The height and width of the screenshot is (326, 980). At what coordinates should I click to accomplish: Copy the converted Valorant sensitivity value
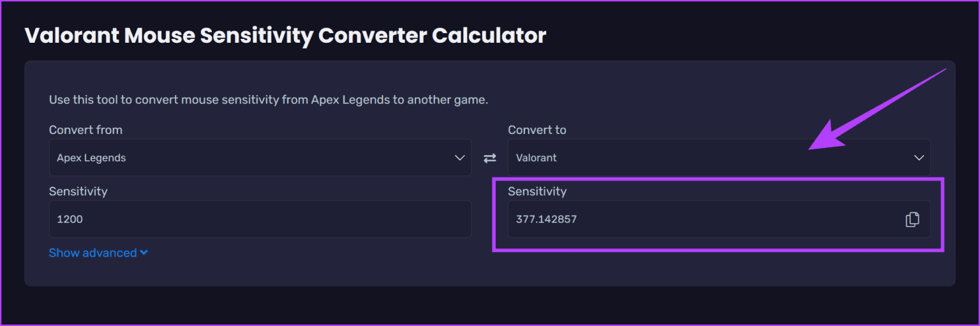point(912,219)
